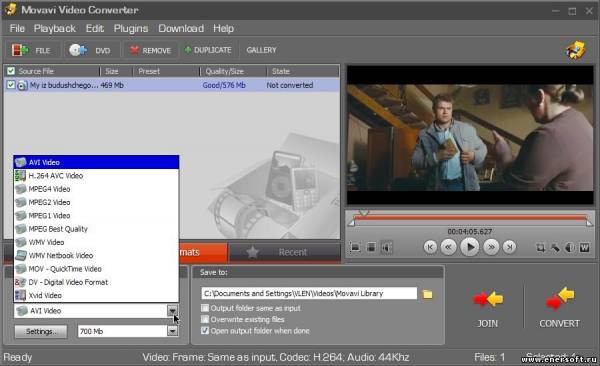The image size is (600, 366).
Task: Click the CONVERT button
Action: pos(559,307)
